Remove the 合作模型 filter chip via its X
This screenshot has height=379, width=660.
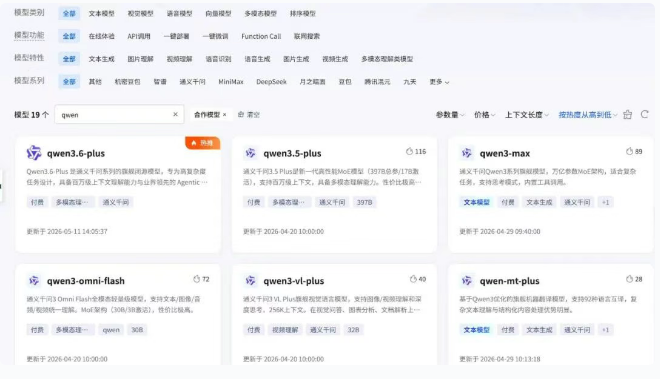[x=225, y=115]
